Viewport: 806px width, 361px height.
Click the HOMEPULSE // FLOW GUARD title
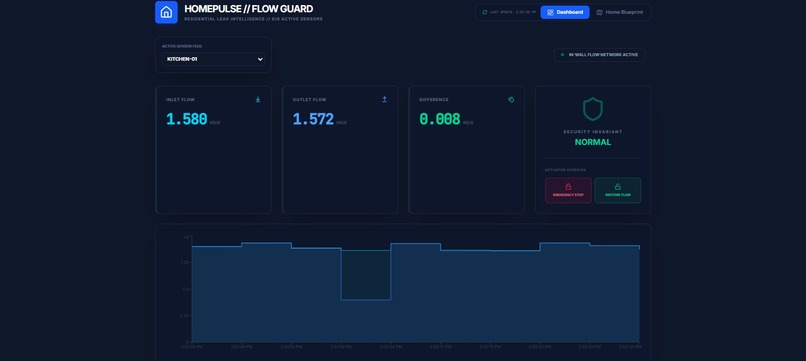click(x=248, y=9)
